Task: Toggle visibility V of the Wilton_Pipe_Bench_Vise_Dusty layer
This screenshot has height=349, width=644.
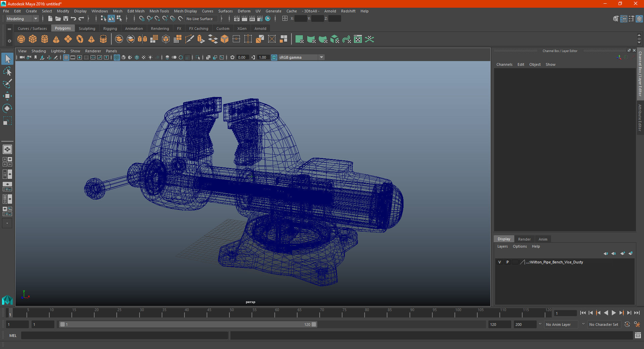Action: tap(499, 262)
